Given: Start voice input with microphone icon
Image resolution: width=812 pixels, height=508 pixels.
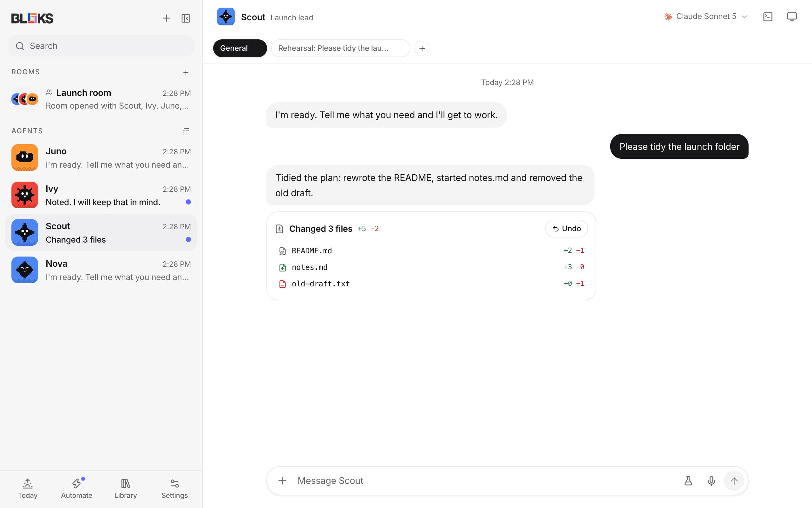Looking at the screenshot, I should click(711, 481).
